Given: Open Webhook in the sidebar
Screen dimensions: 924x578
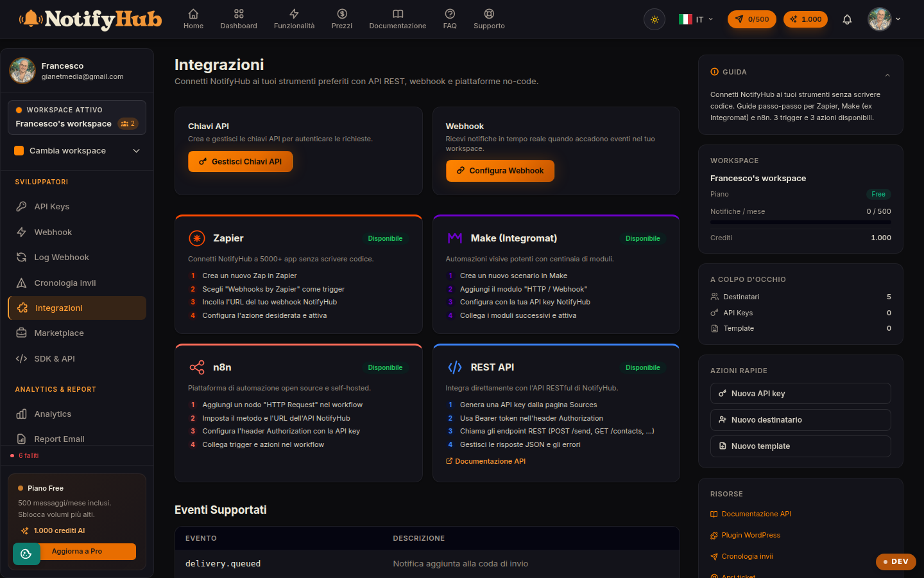Looking at the screenshot, I should 77,232.
